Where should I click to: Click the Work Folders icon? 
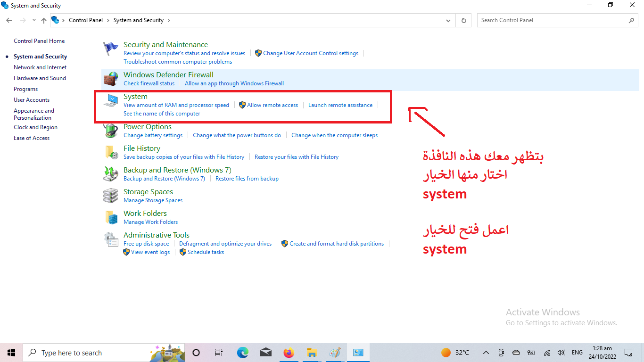[111, 217]
